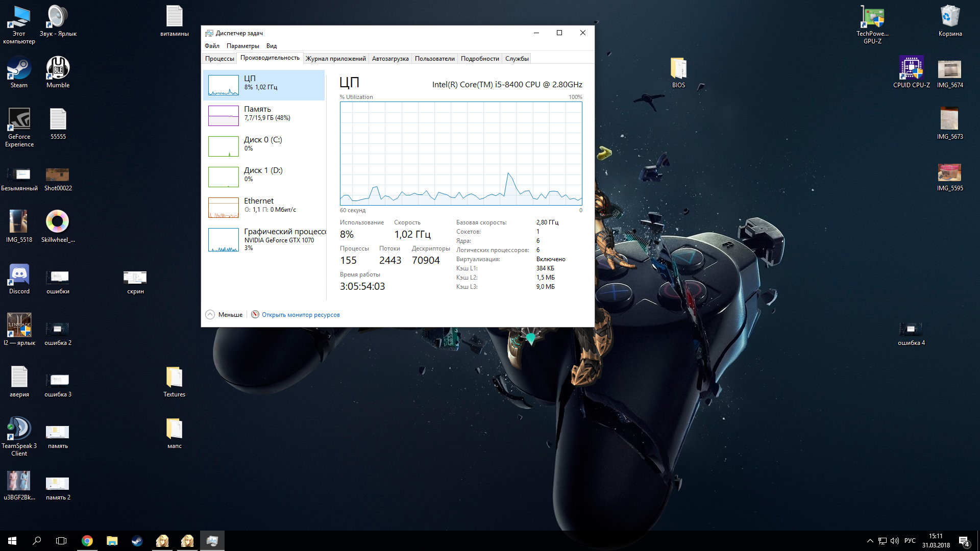Viewport: 980px width, 551px height.
Task: Select the IMG_5674 image file
Action: point(950,74)
